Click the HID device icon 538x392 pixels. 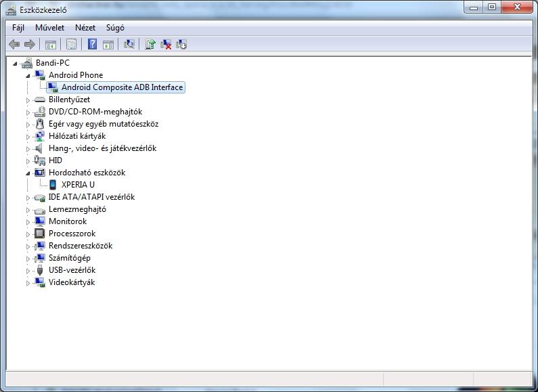40,160
